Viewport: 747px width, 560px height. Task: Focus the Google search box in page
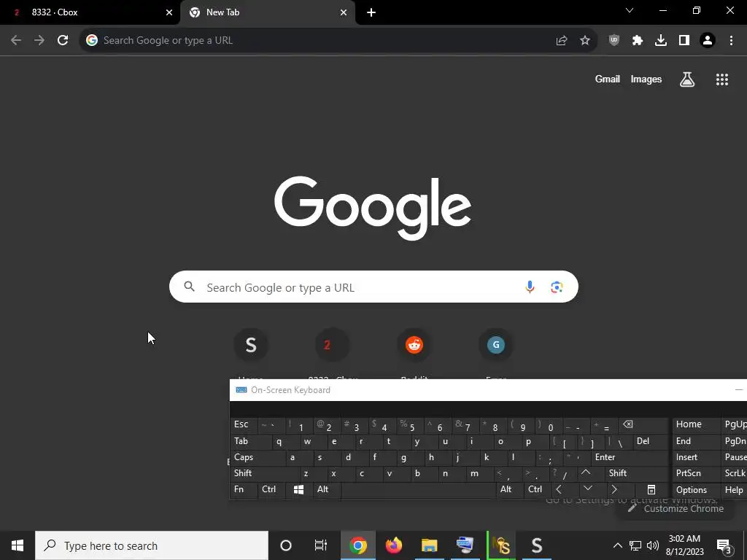373,287
